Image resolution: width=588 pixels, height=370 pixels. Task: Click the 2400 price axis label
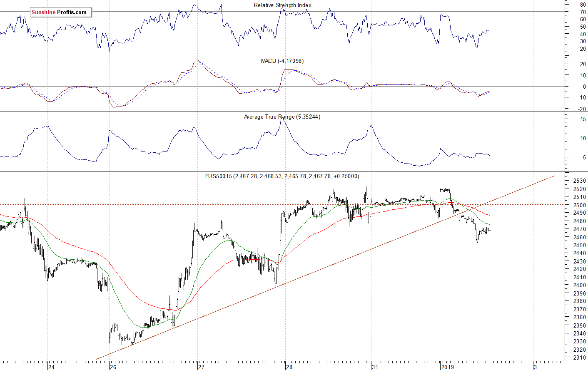point(580,286)
